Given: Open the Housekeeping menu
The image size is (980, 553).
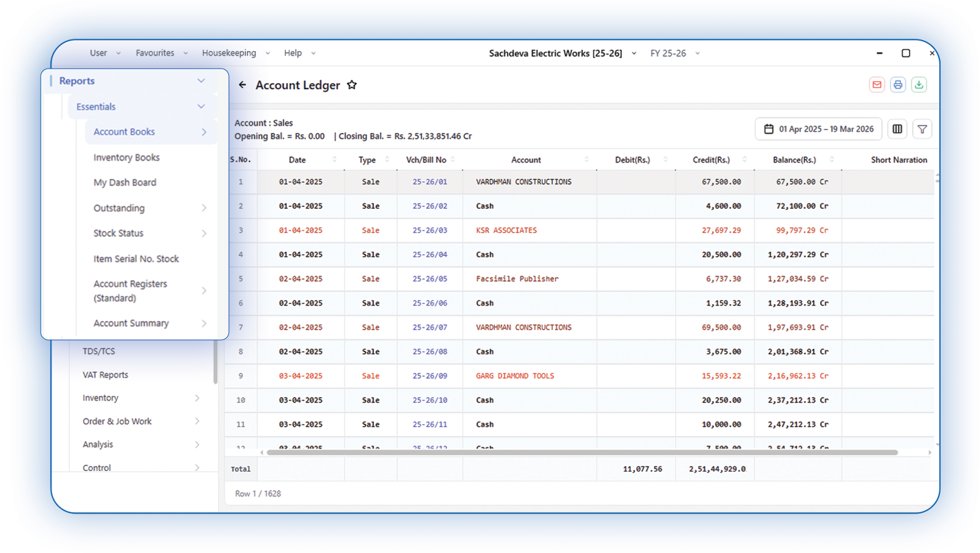Looking at the screenshot, I should 236,53.
